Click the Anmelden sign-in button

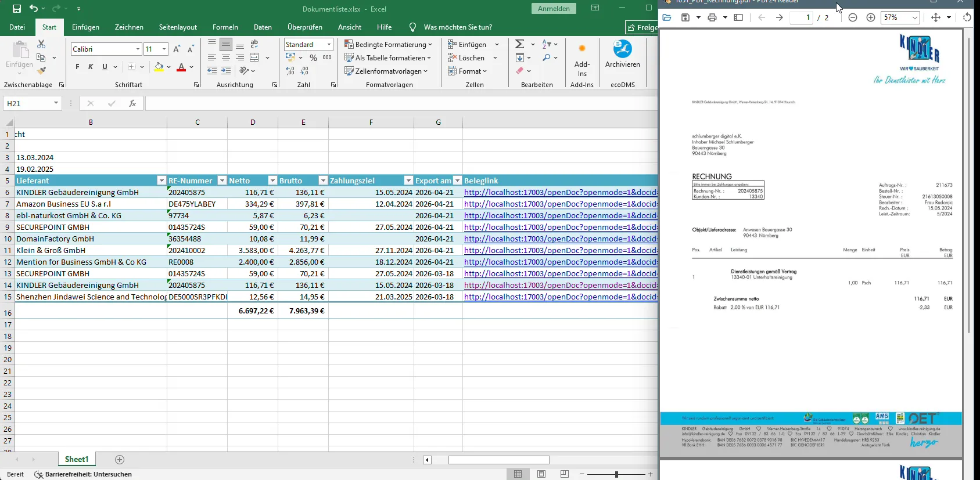[554, 9]
